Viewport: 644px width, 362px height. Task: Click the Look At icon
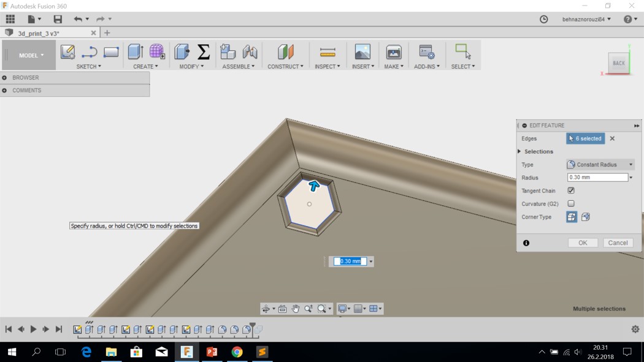[282, 309]
